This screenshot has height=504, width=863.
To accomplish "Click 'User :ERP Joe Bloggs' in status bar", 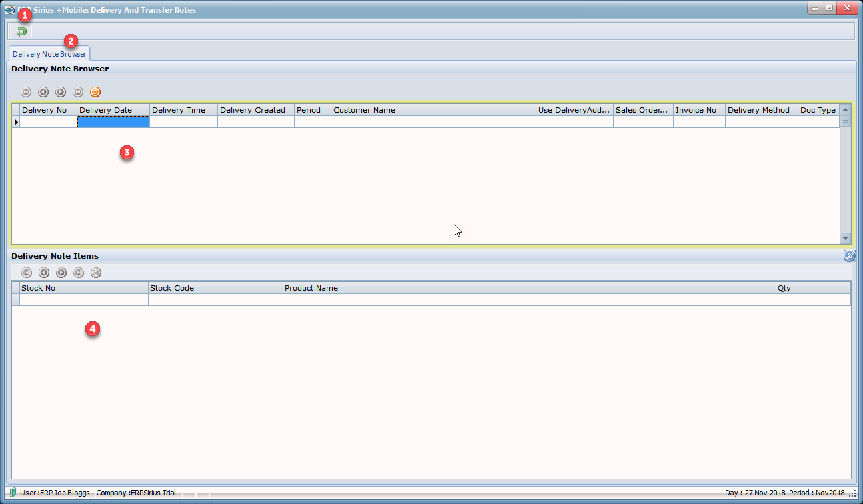I will pos(55,493).
